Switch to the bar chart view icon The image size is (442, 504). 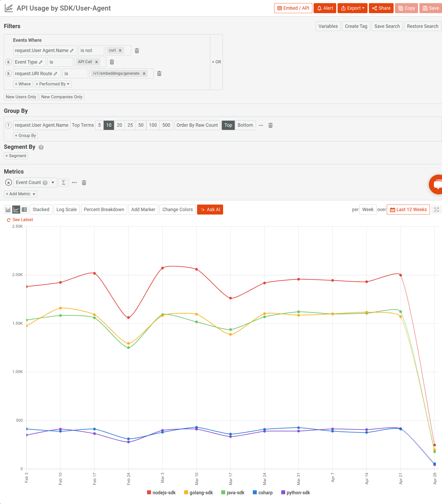(8, 210)
